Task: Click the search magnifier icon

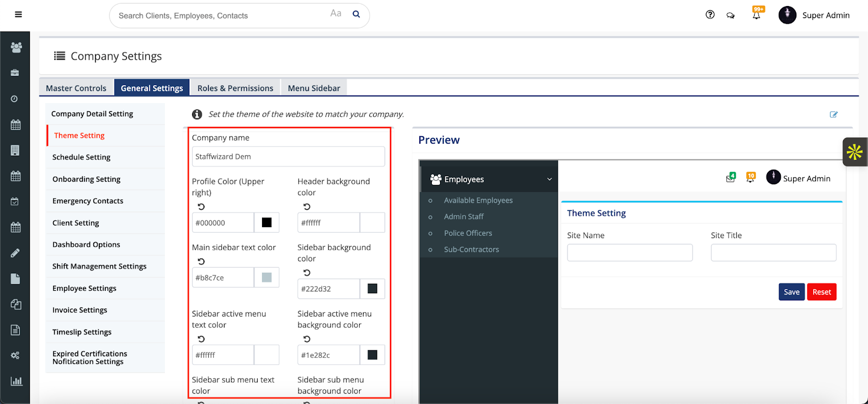Action: click(356, 14)
